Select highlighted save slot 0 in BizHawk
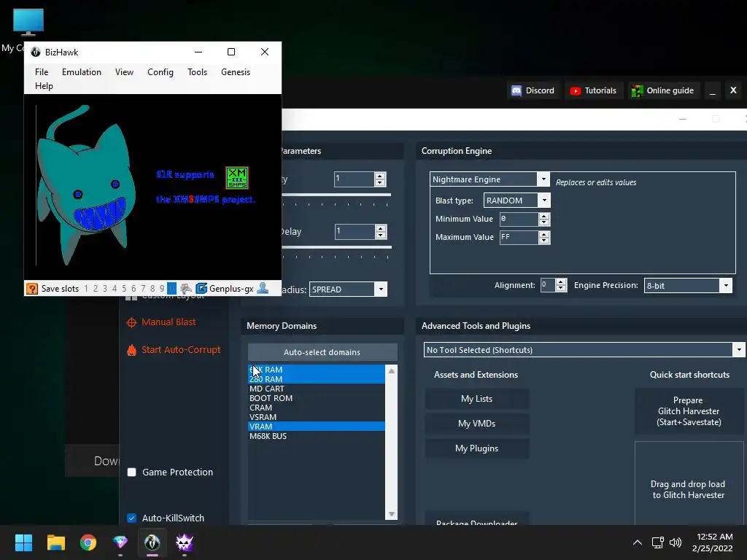 point(172,289)
